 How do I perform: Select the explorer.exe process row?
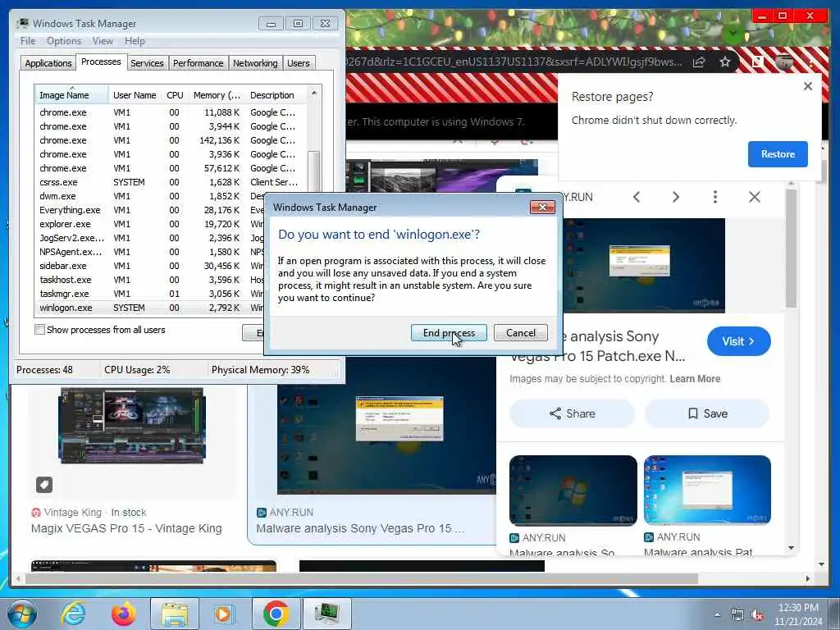click(150, 224)
